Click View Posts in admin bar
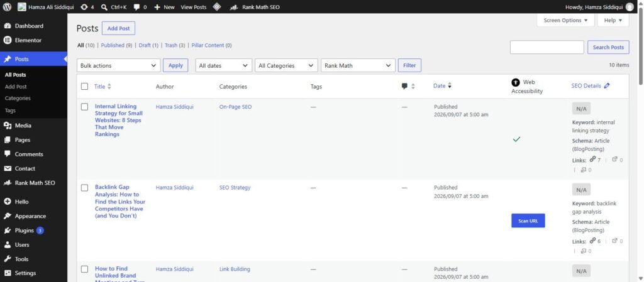The width and height of the screenshot is (644, 282). tap(194, 7)
